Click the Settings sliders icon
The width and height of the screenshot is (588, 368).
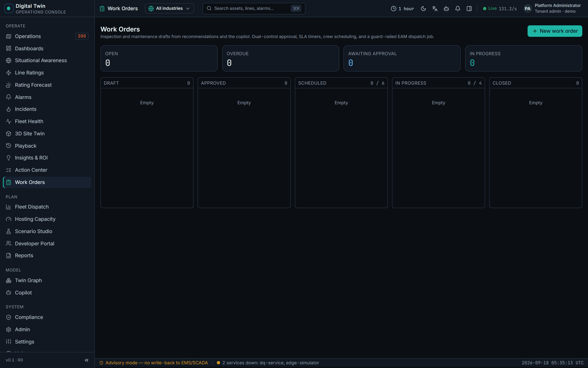click(x=9, y=342)
